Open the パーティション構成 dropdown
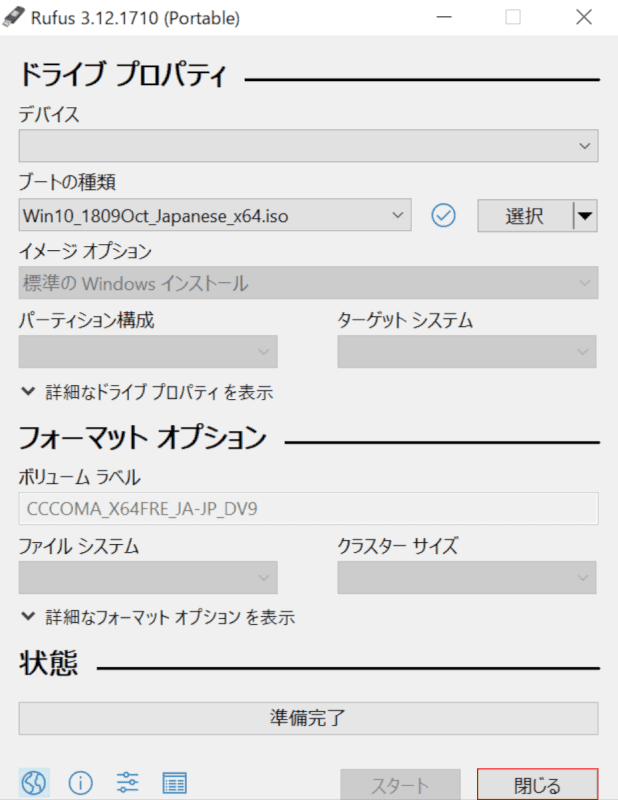Screen dimensions: 618x800 148,352
